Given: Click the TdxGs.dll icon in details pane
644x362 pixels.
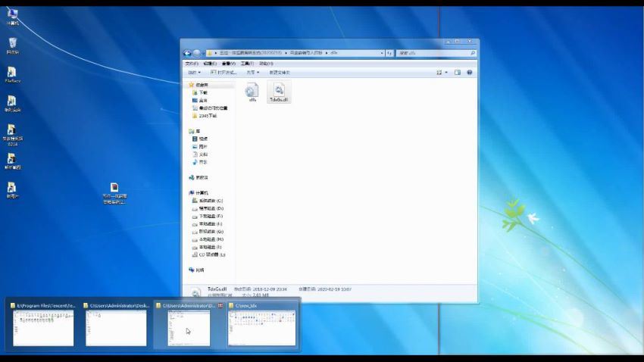Looking at the screenshot, I should pos(196,292).
